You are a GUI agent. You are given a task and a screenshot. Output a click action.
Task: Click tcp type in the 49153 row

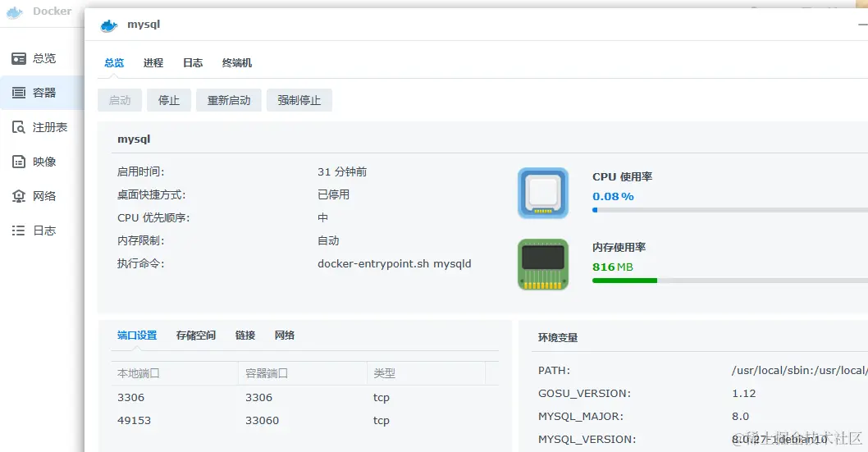tap(381, 421)
